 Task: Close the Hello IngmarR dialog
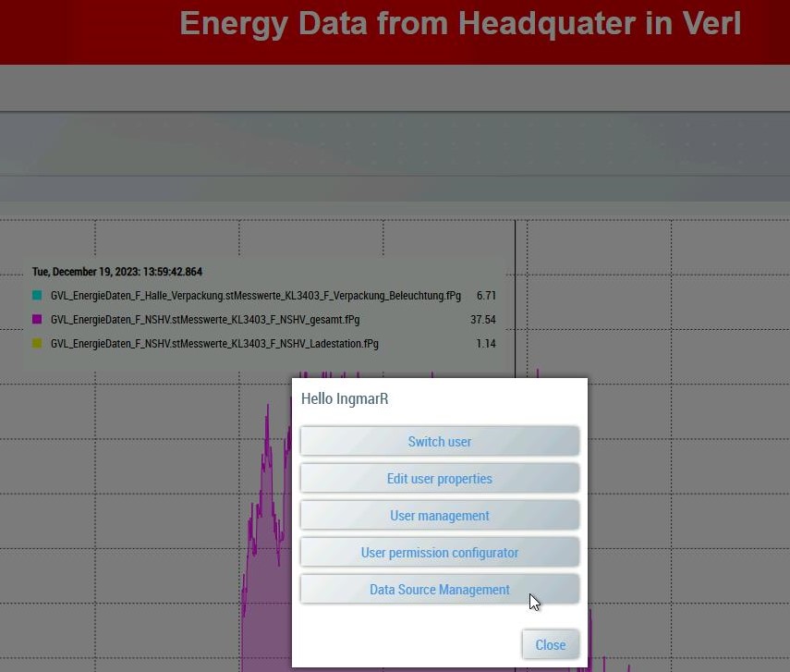550,644
